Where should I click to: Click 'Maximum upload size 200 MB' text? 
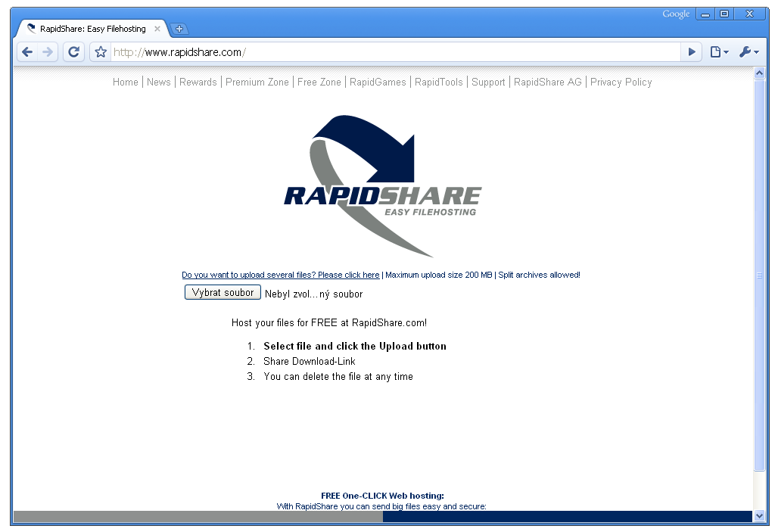click(x=439, y=275)
